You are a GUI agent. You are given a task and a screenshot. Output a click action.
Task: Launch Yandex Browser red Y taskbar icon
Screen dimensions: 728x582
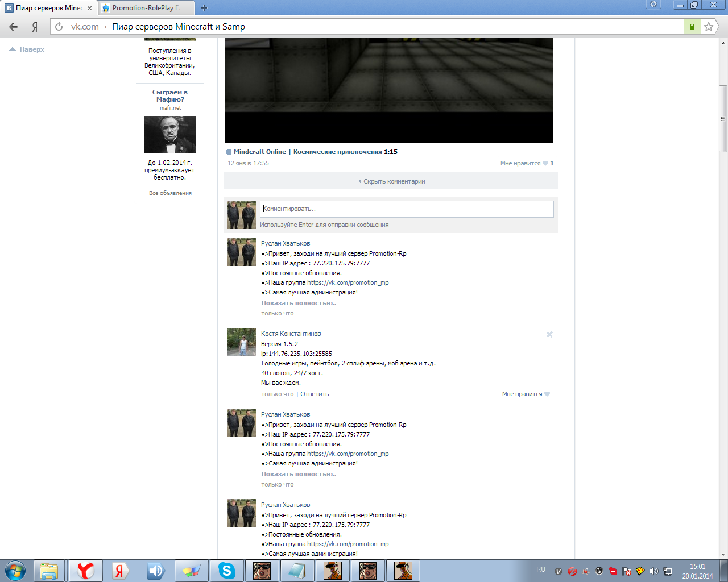click(x=85, y=571)
